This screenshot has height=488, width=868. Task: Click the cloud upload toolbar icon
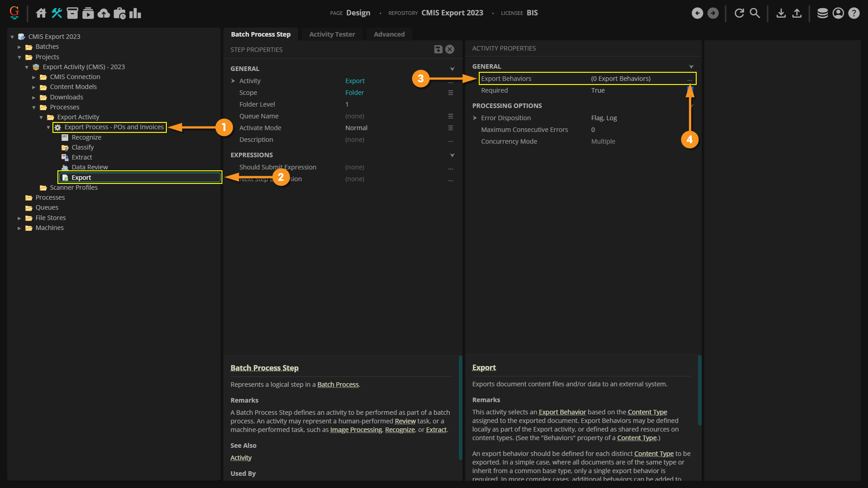[x=104, y=13]
